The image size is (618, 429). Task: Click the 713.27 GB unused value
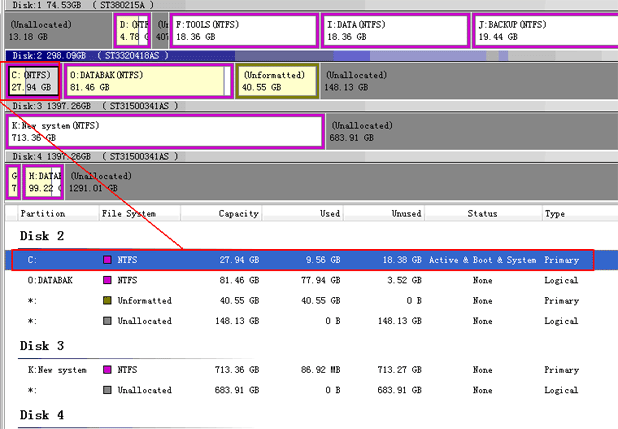pos(400,370)
